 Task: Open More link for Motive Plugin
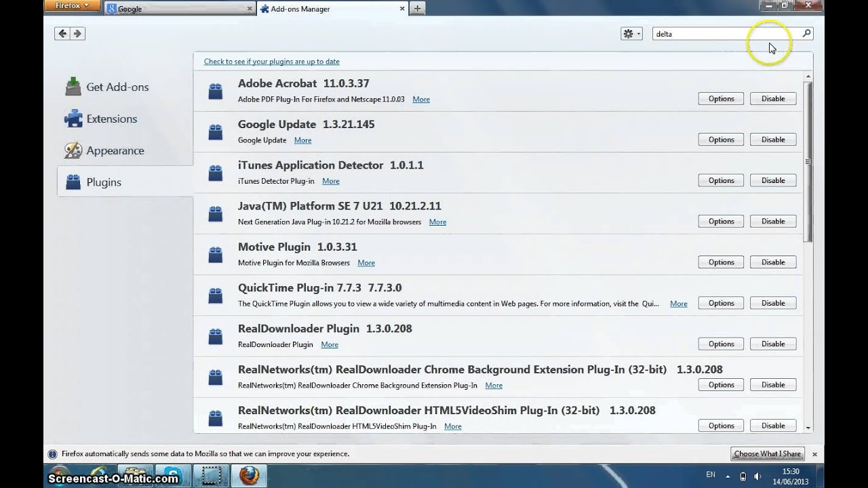(366, 262)
